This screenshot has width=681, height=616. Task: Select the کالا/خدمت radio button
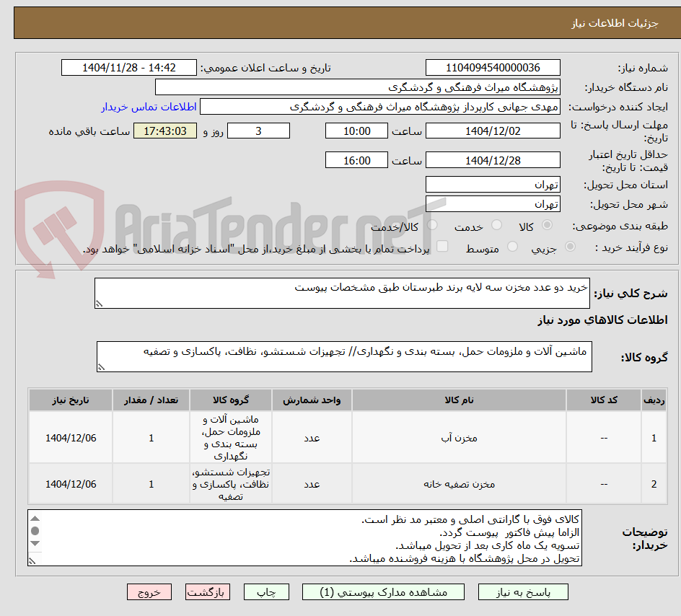pyautogui.click(x=432, y=225)
